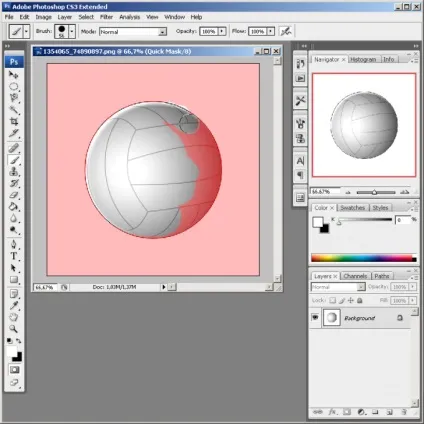Toggle Quick Mask mode button in toolbox

(14, 370)
